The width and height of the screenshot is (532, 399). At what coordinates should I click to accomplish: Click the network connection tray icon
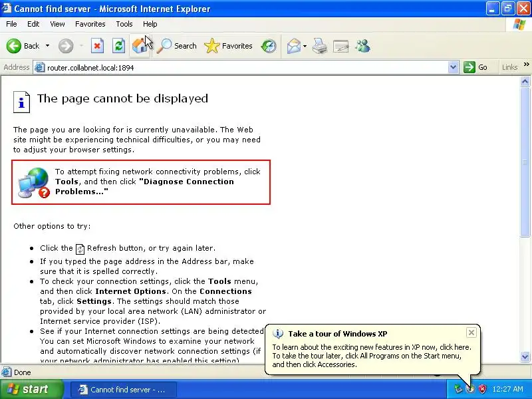pyautogui.click(x=458, y=389)
